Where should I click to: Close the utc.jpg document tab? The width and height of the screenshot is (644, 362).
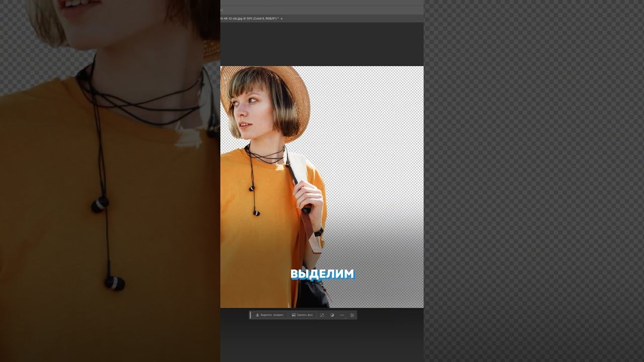[282, 19]
